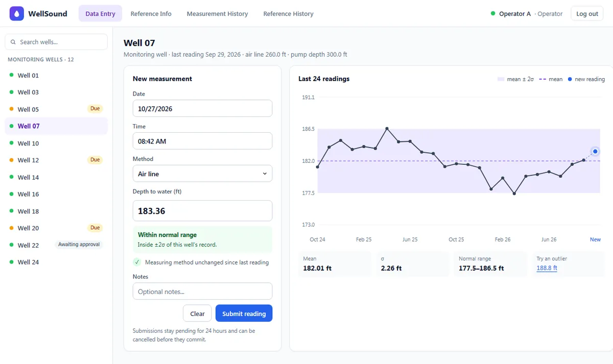Click the Within normal range status message
This screenshot has height=364, width=613.
coord(202,239)
